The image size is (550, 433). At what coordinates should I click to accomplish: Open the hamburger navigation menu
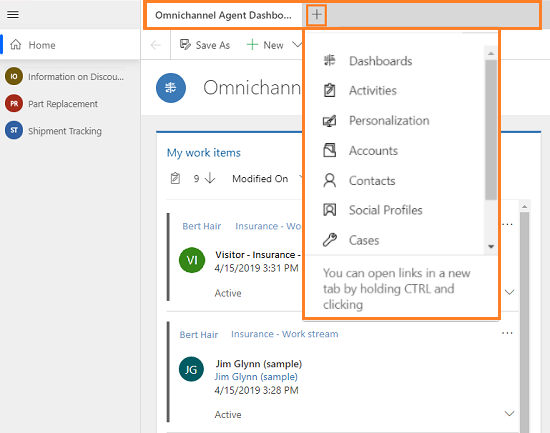pyautogui.click(x=13, y=14)
